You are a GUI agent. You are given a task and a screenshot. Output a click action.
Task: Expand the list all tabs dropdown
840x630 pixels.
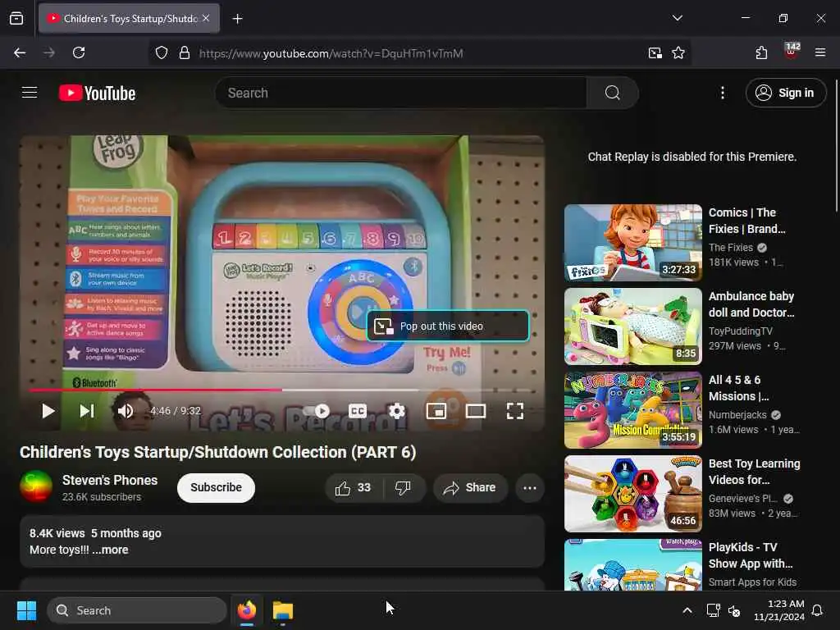pos(677,18)
